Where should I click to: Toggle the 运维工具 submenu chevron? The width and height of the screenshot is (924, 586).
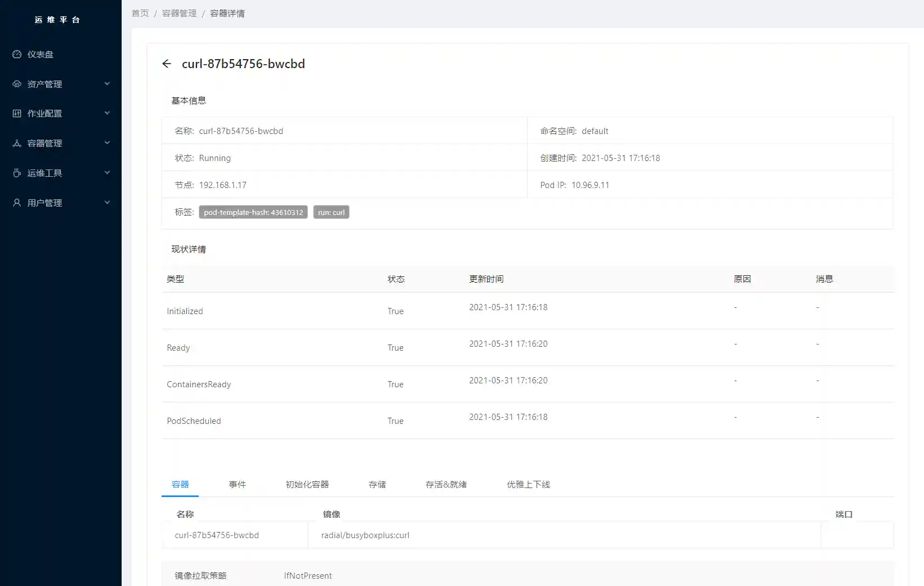tap(107, 173)
